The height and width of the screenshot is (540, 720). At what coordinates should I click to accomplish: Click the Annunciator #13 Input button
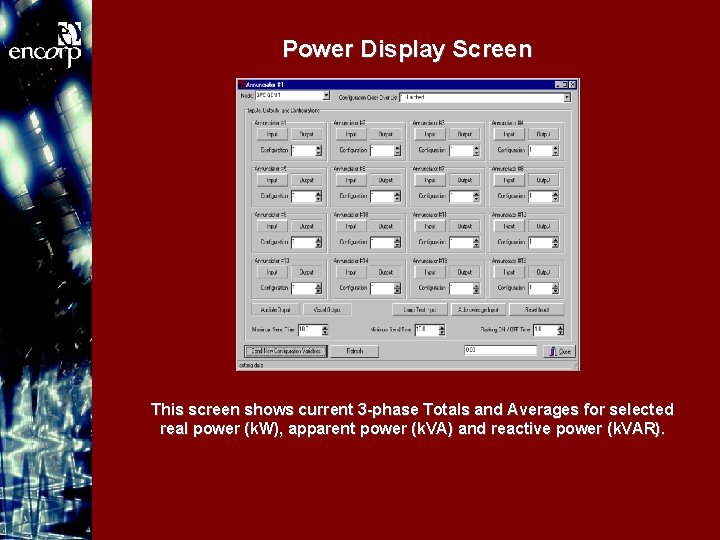coord(272,272)
